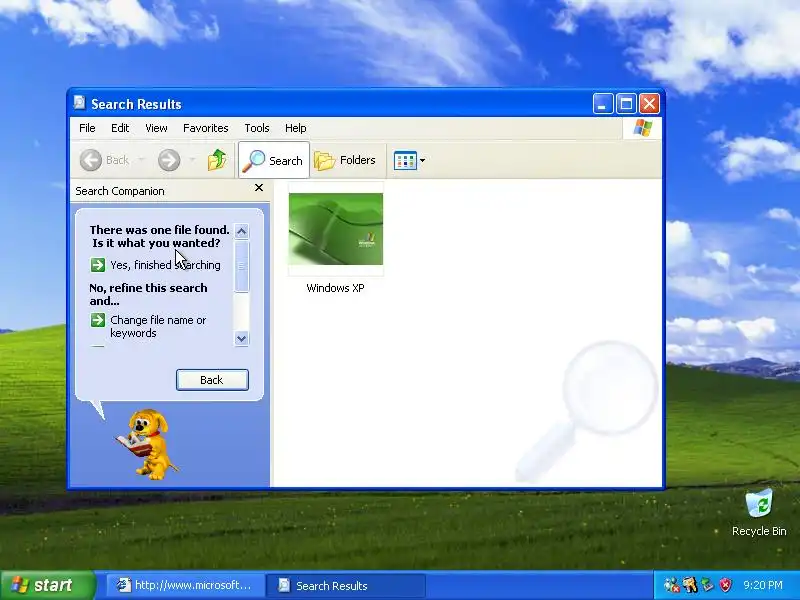Expand the Back history dropdown arrow
Viewport: 800px width, 600px height.
point(141,160)
